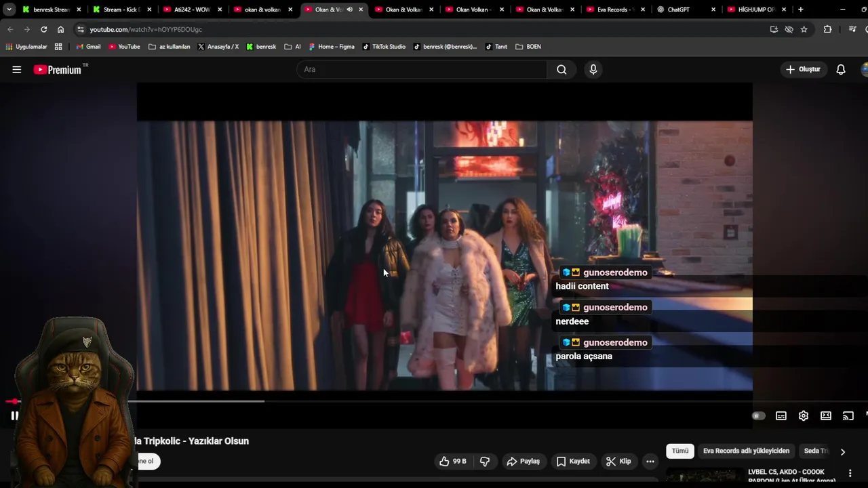Open the YouTube guide hamburger menu

click(17, 69)
